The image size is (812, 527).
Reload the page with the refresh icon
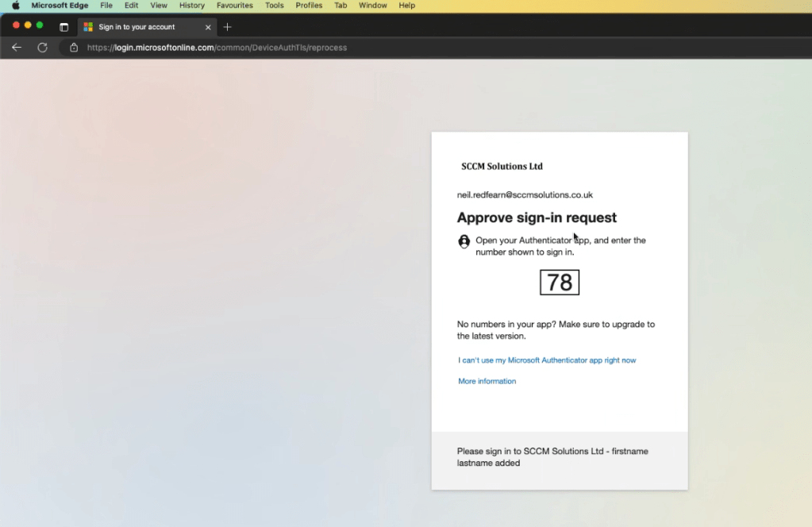43,48
